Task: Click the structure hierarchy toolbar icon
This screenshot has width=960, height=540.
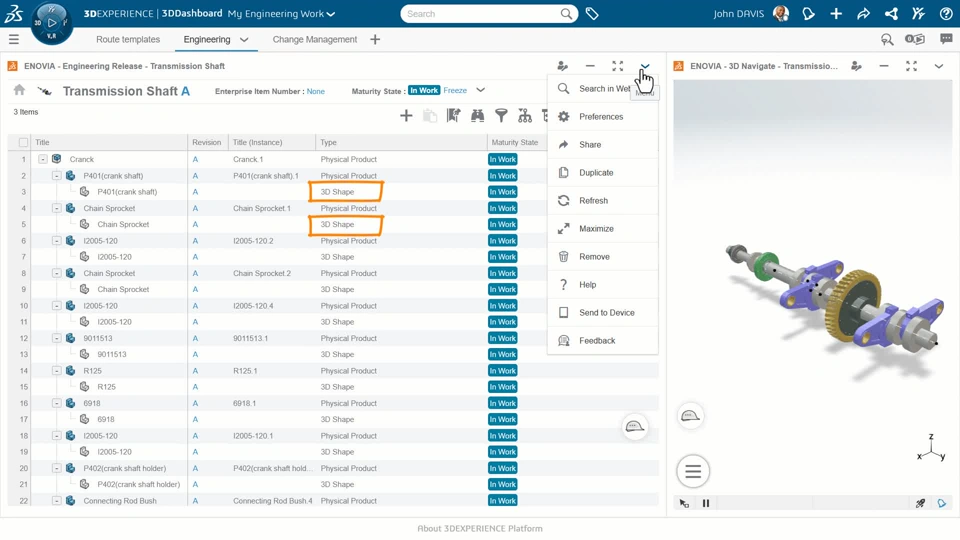Action: point(525,116)
